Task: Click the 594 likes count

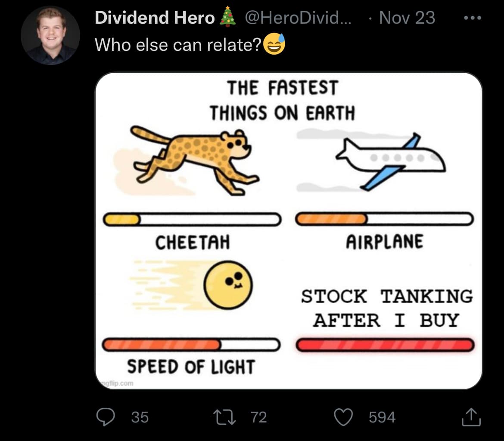Action: (382, 417)
